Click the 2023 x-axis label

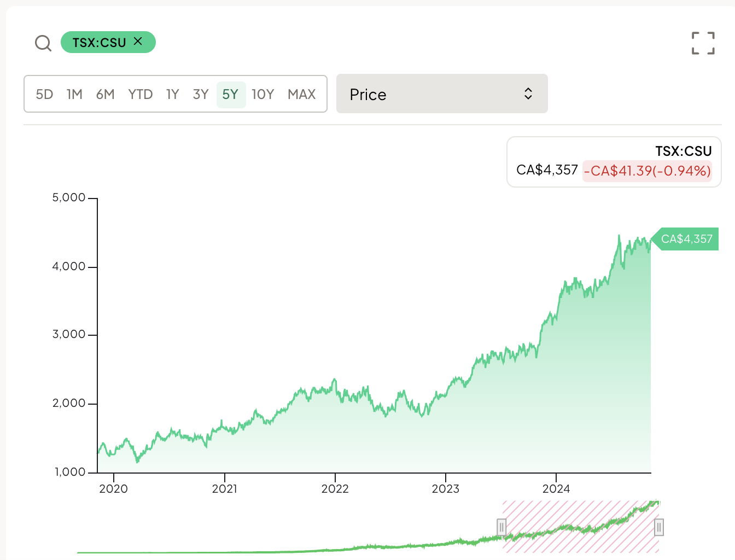[446, 489]
